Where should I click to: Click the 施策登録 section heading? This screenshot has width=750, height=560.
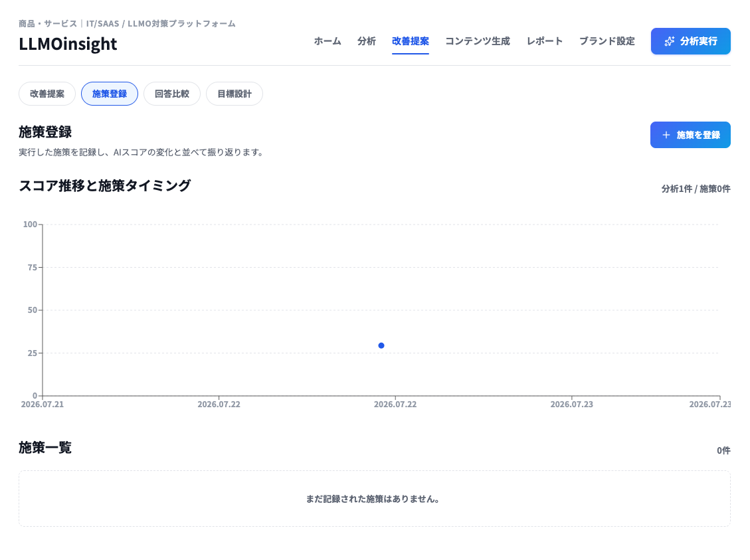(45, 132)
